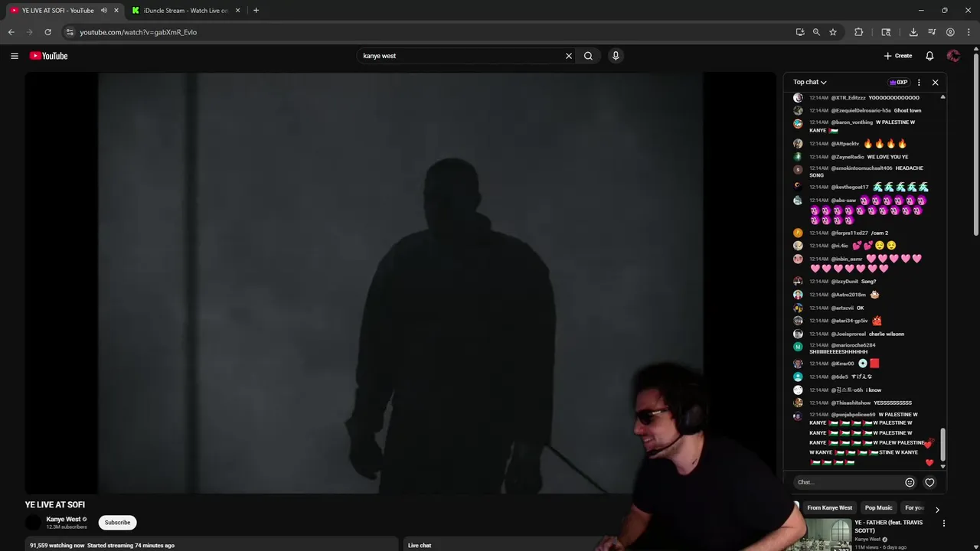The width and height of the screenshot is (980, 551).
Task: Go back to previous page
Action: pyautogui.click(x=11, y=32)
